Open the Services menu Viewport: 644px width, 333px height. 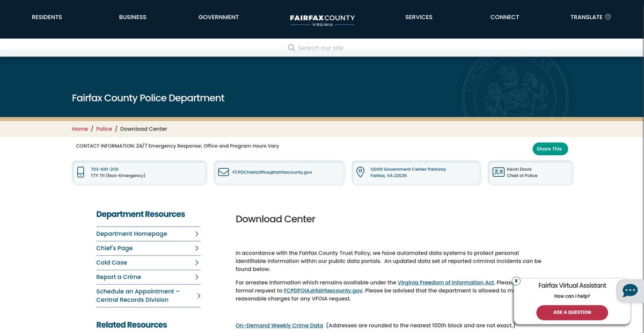(x=419, y=17)
